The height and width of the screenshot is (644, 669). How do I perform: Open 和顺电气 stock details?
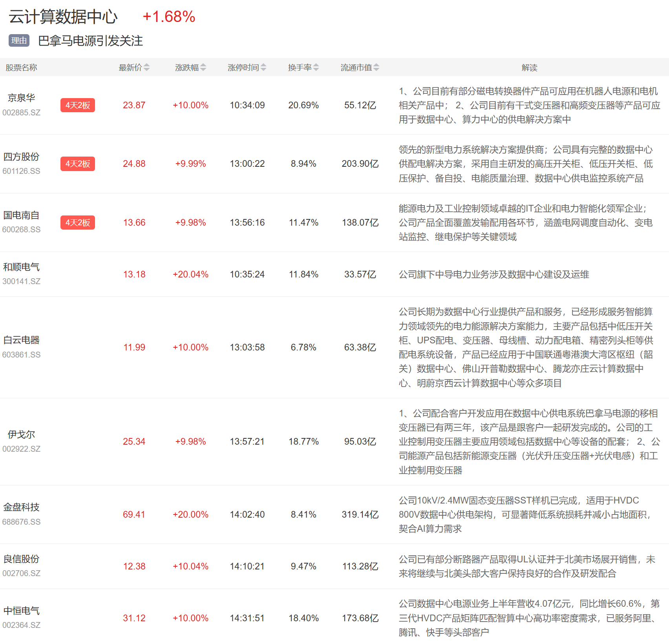tap(21, 267)
